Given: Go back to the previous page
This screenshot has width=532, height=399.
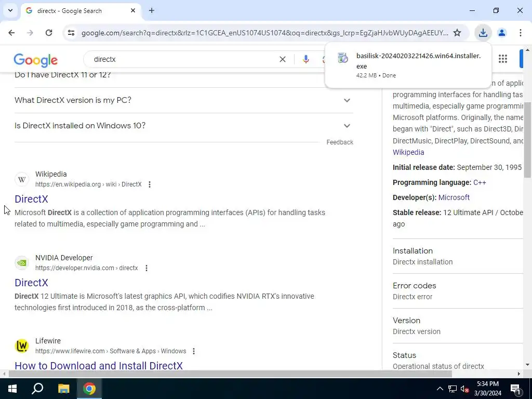Looking at the screenshot, I should click(x=11, y=33).
